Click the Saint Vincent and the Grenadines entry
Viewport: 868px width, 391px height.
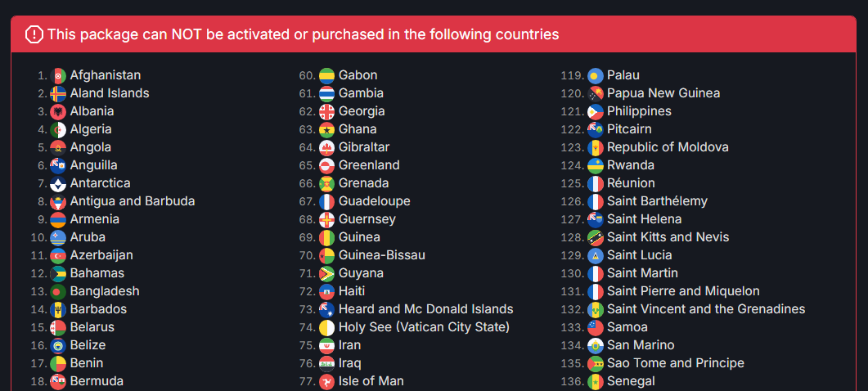click(696, 309)
